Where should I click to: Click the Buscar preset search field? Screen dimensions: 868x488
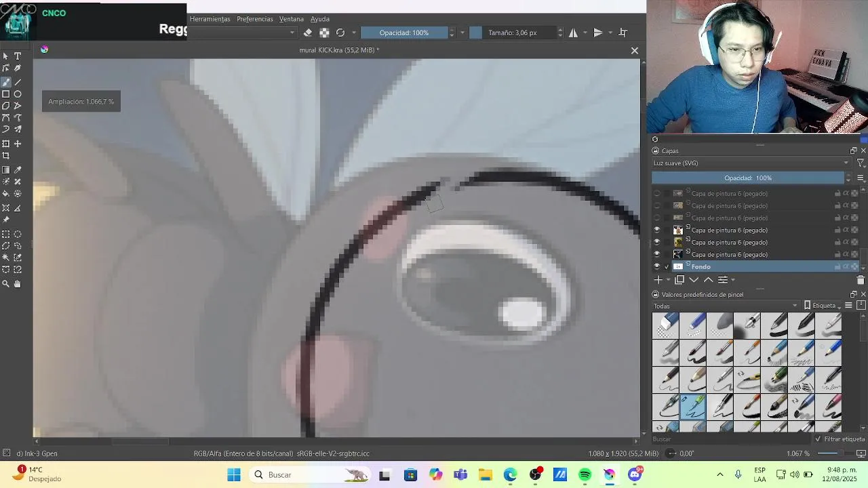coord(731,439)
